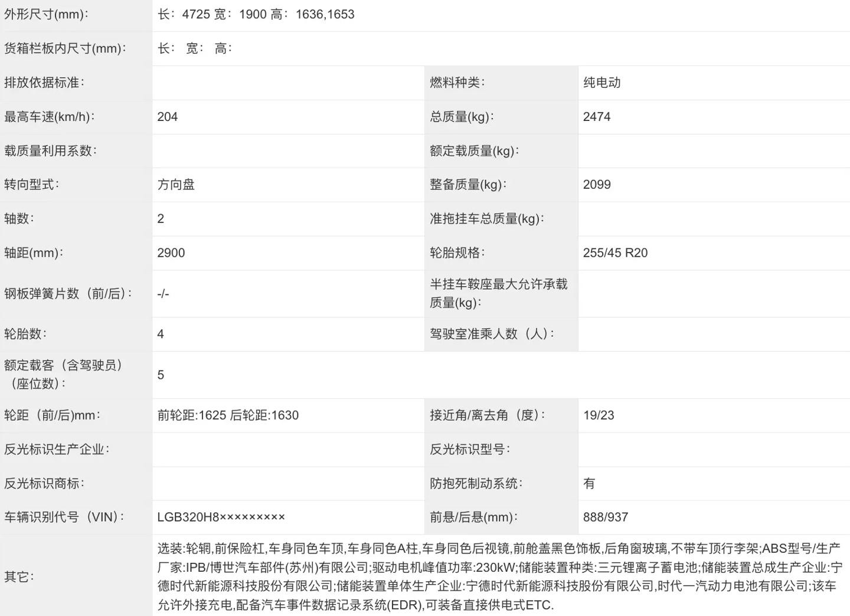Screen dimensions: 850x616
Task: Select the overhang value 888/937
Action: pyautogui.click(x=606, y=517)
